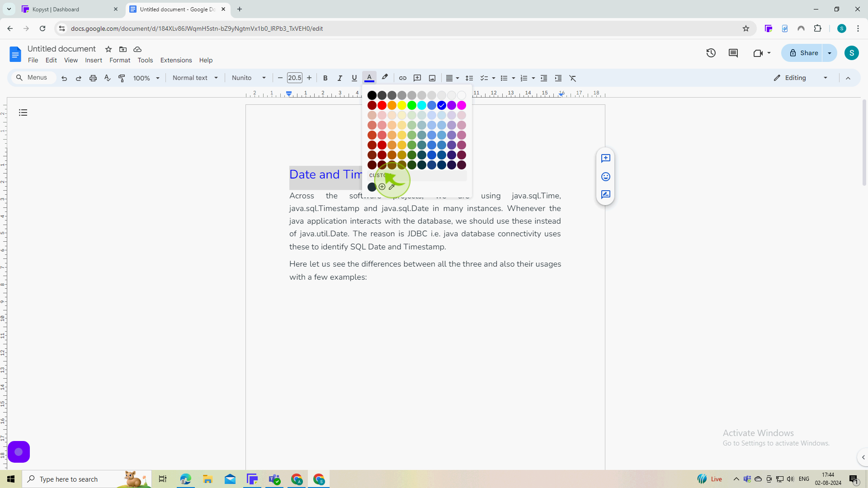Screen dimensions: 868x488
Task: Toggle the checklist formatting option
Action: tap(484, 78)
